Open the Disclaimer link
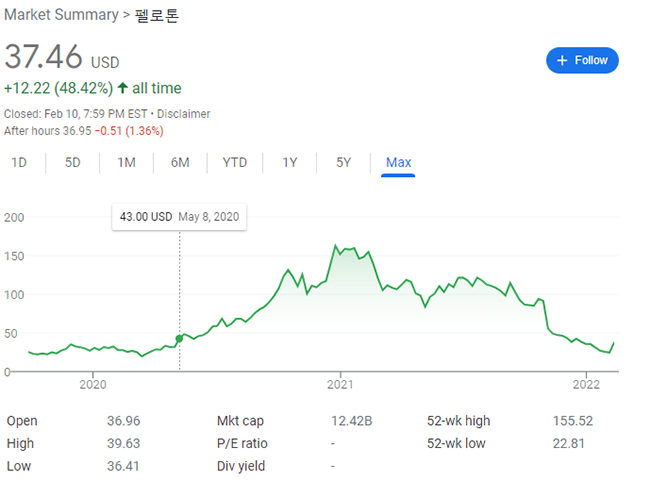Viewport: 650px width, 481px height. 184,114
